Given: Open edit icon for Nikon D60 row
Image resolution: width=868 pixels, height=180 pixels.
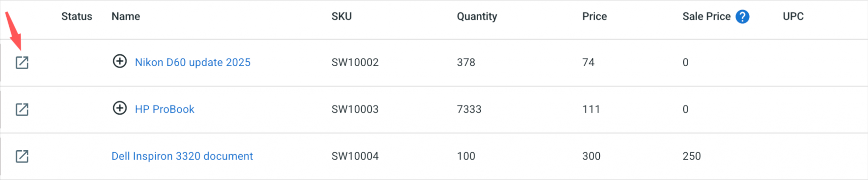Looking at the screenshot, I should coord(22,63).
